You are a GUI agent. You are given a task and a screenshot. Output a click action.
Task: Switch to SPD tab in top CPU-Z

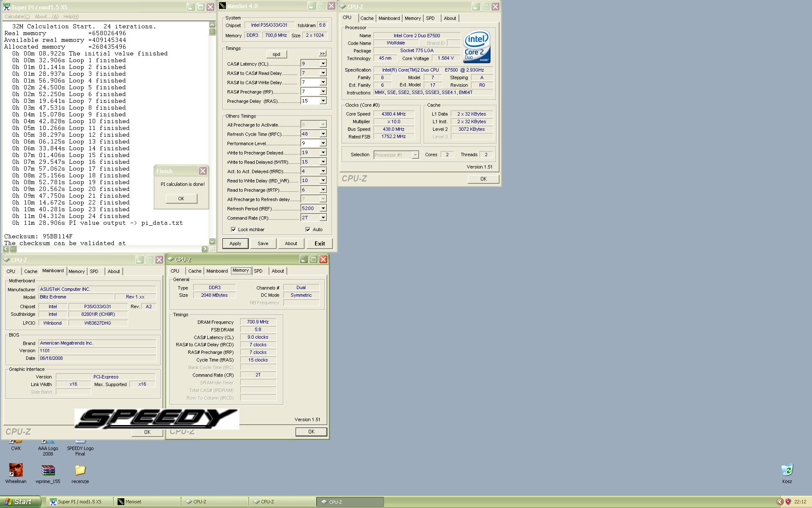pos(430,18)
